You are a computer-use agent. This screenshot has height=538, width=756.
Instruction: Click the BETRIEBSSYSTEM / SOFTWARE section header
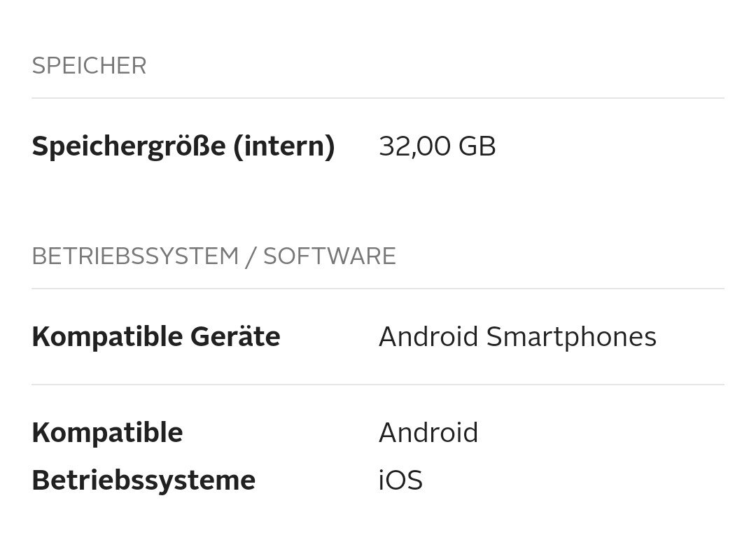click(x=213, y=256)
